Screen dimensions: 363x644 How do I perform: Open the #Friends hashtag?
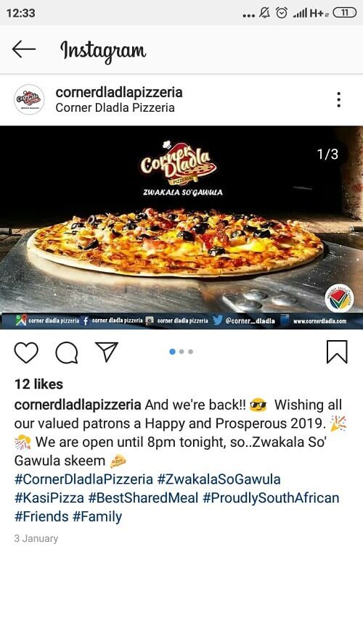tap(41, 516)
